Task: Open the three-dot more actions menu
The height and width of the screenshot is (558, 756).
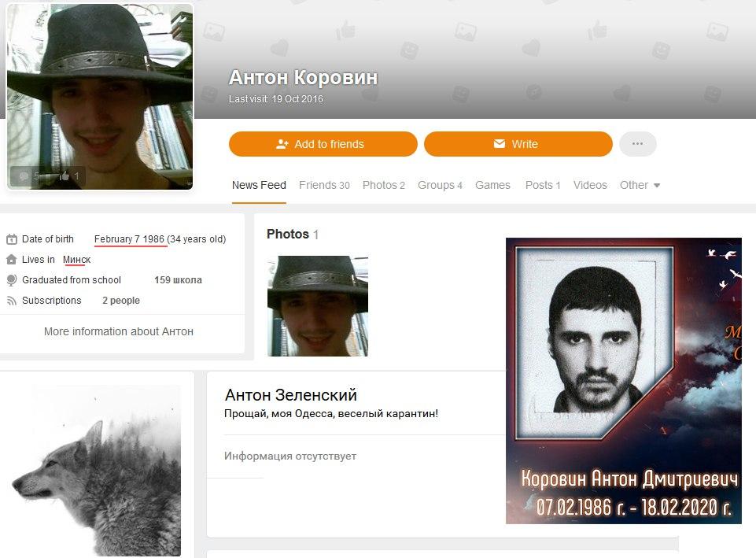Action: click(x=637, y=144)
